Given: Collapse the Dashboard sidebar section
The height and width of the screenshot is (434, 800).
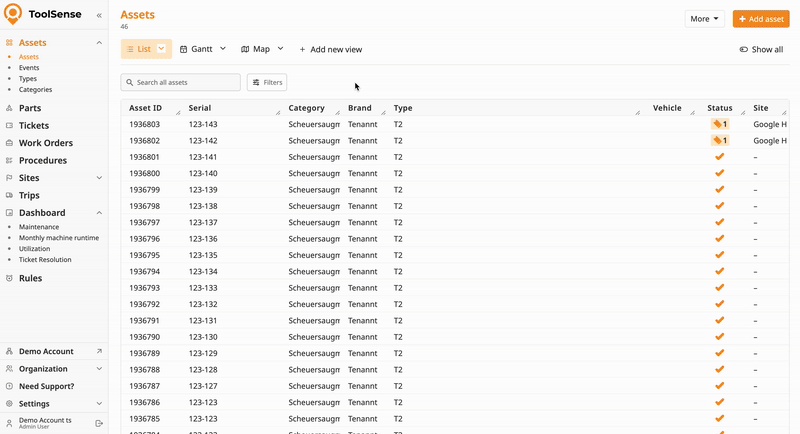Looking at the screenshot, I should pyautogui.click(x=99, y=213).
